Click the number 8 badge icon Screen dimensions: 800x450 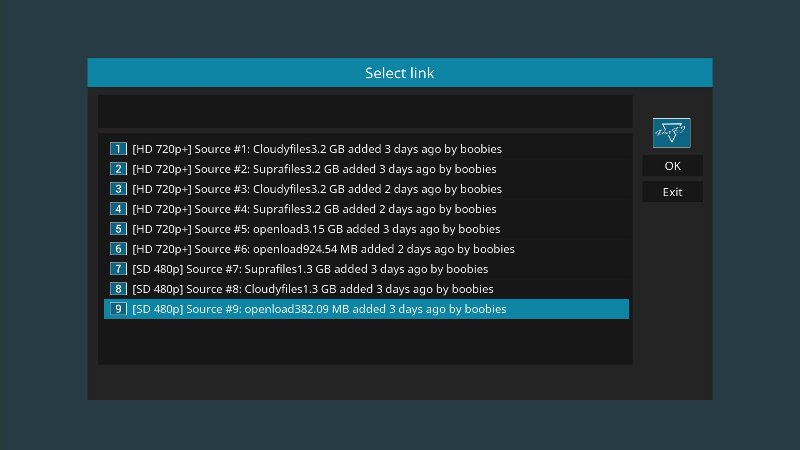pyautogui.click(x=118, y=289)
